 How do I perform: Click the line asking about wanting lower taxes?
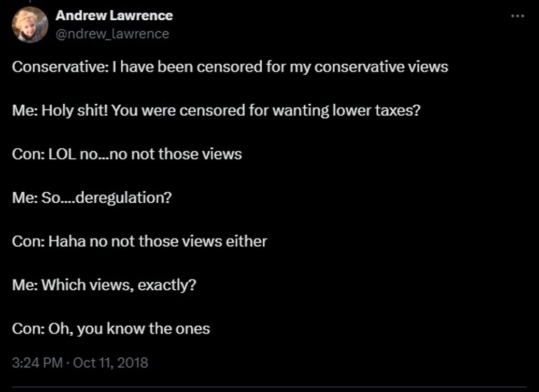click(x=216, y=110)
